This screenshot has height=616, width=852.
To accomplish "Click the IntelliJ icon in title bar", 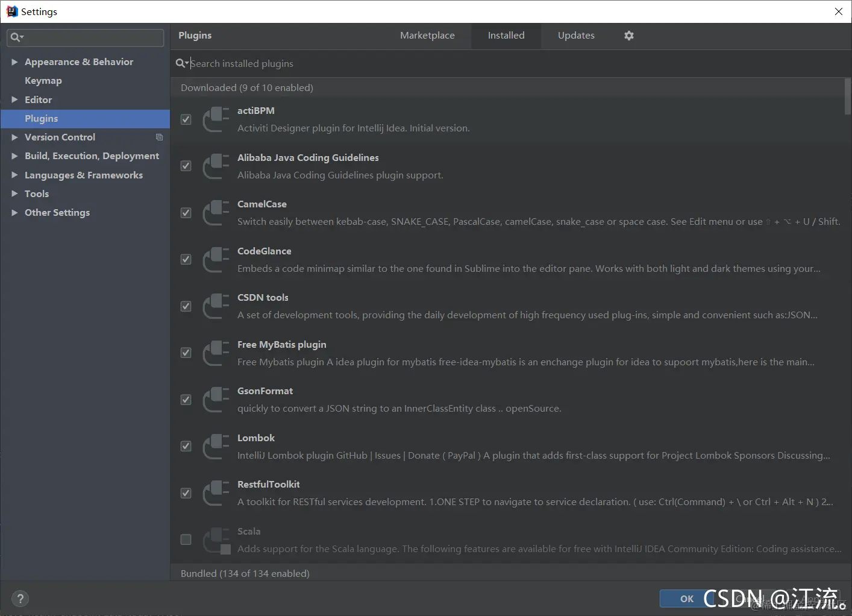I will [11, 11].
